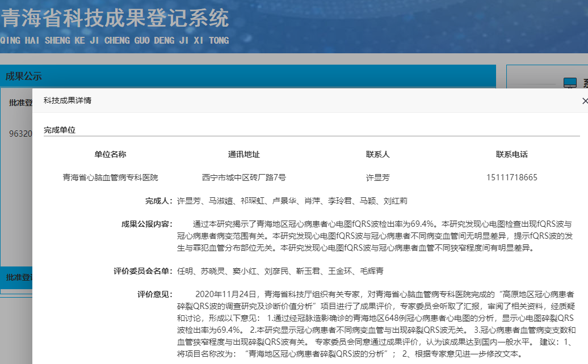Select phone number 15111718665
Image resolution: width=588 pixels, height=364 pixels.
[511, 177]
